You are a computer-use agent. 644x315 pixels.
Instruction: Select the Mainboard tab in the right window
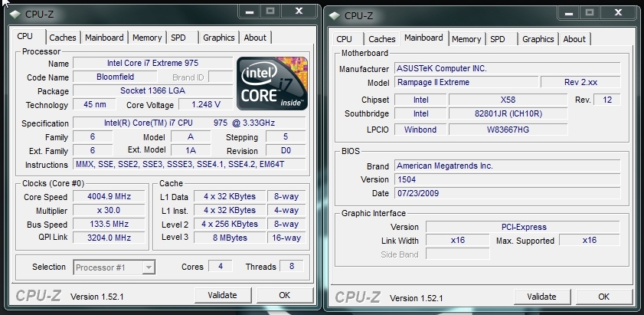423,38
